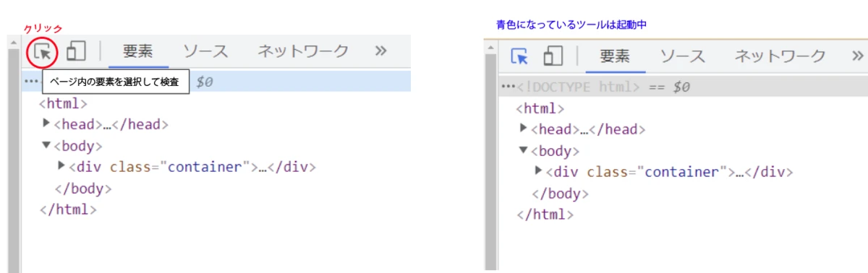This screenshot has height=273, width=868.
Task: Click the ellipsis beside DOCTYPE in right panel
Action: 508,87
